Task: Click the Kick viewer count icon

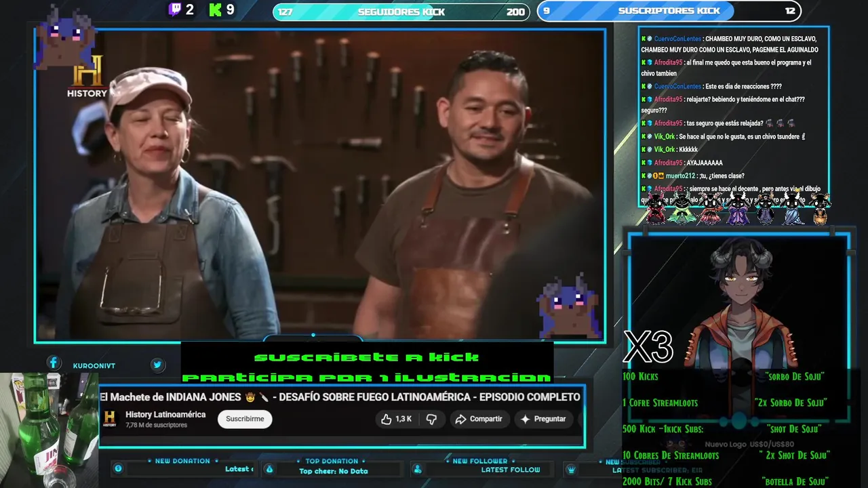Action: pos(216,9)
